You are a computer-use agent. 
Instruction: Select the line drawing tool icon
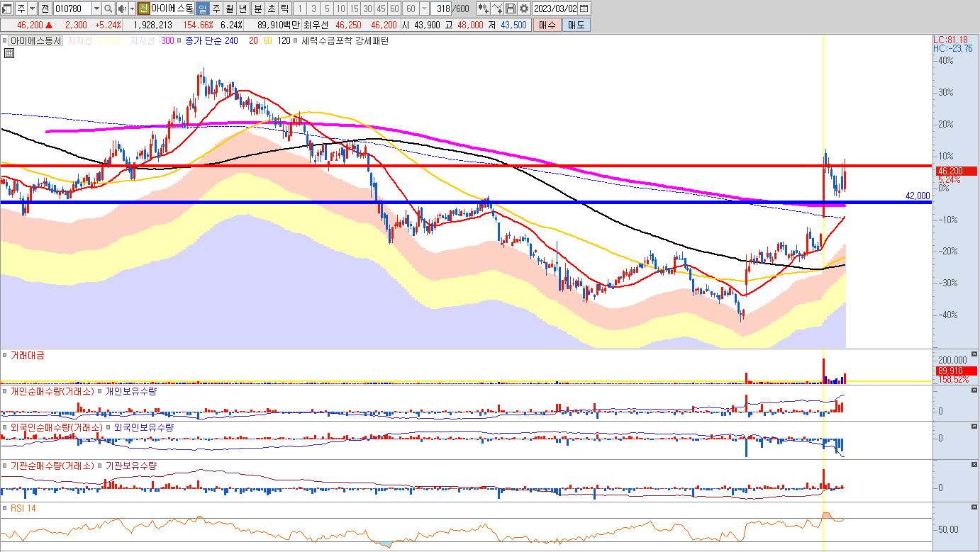[497, 9]
